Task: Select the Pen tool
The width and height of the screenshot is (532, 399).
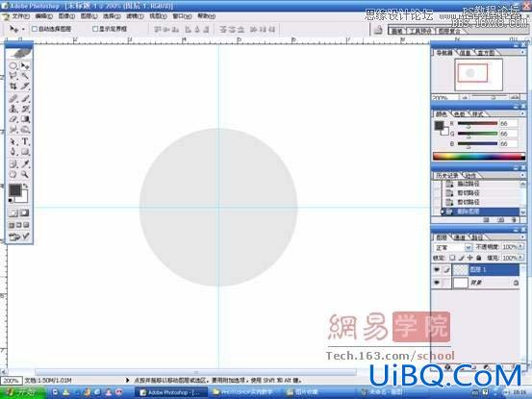Action: (13, 152)
